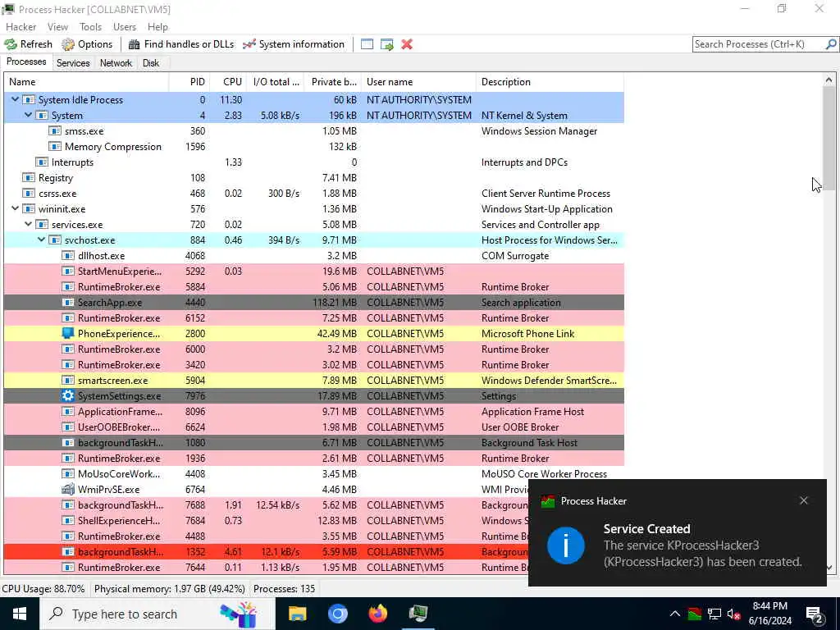
Task: Open the Users menu
Action: coord(125,27)
